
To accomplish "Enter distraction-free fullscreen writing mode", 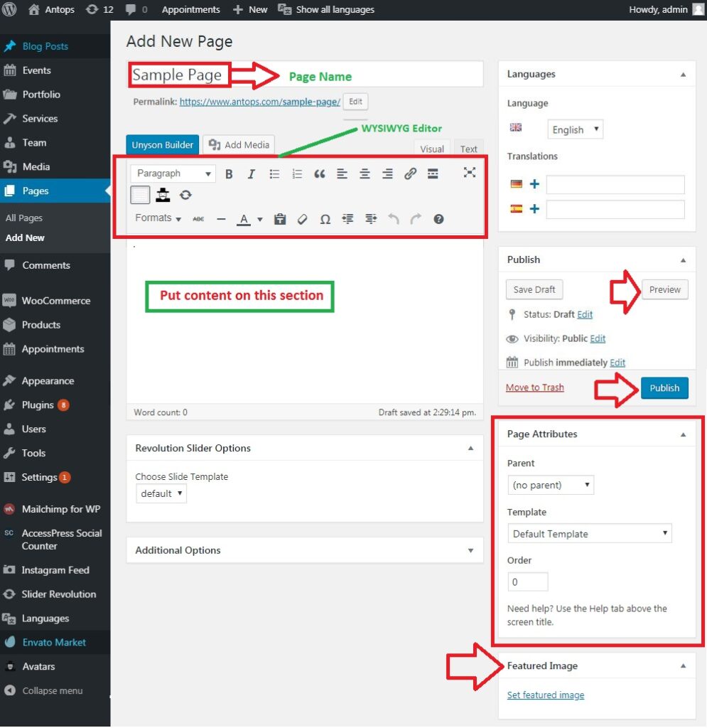I will (469, 173).
